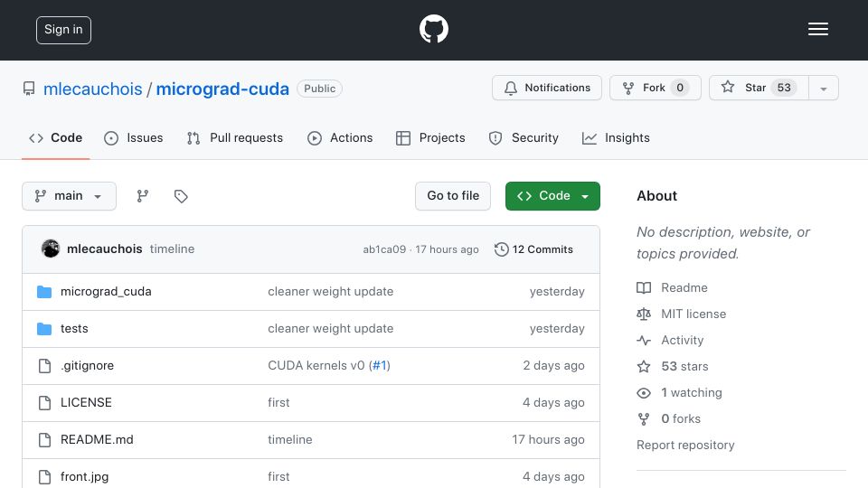Click the README.md file icon

pyautogui.click(x=44, y=440)
